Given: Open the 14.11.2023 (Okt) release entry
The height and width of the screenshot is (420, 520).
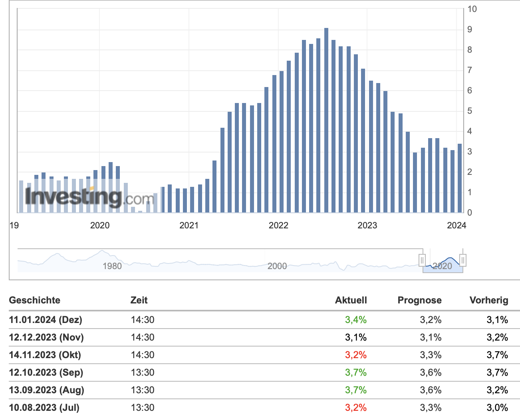Looking at the screenshot, I should tap(45, 355).
